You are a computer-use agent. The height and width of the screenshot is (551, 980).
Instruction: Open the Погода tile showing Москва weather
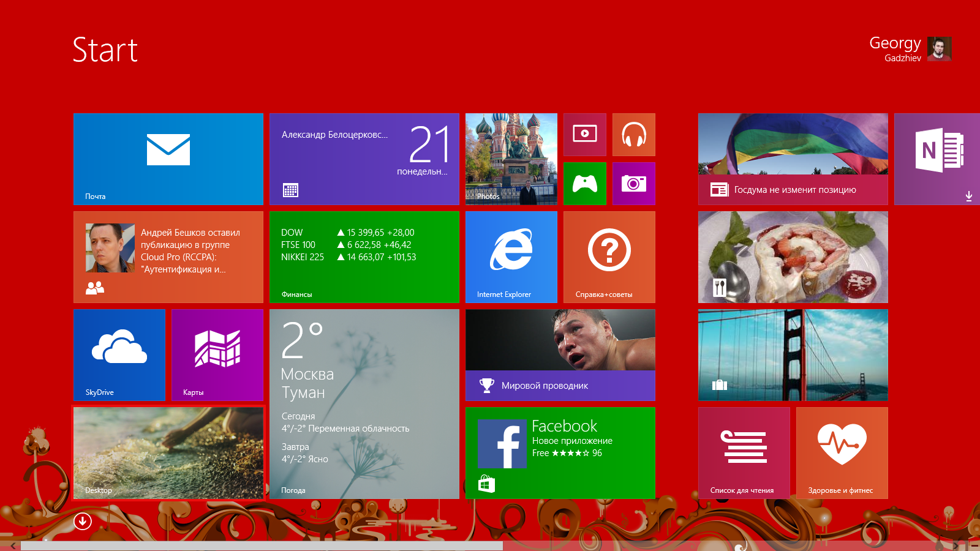click(x=364, y=404)
